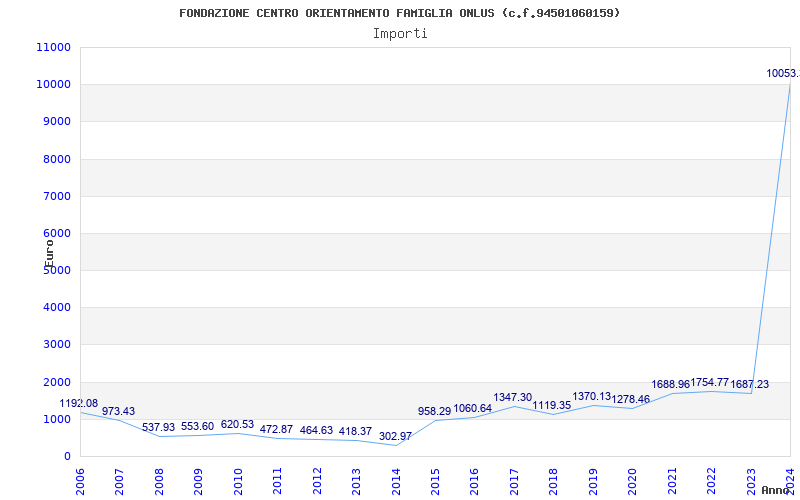Select the 2019 x-axis year label
800x500 pixels.
click(x=593, y=481)
